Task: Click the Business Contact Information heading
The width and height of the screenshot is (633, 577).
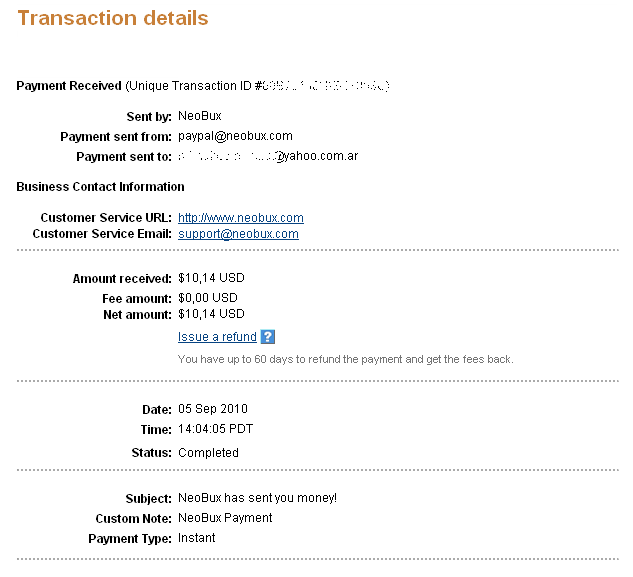Action: (x=101, y=187)
